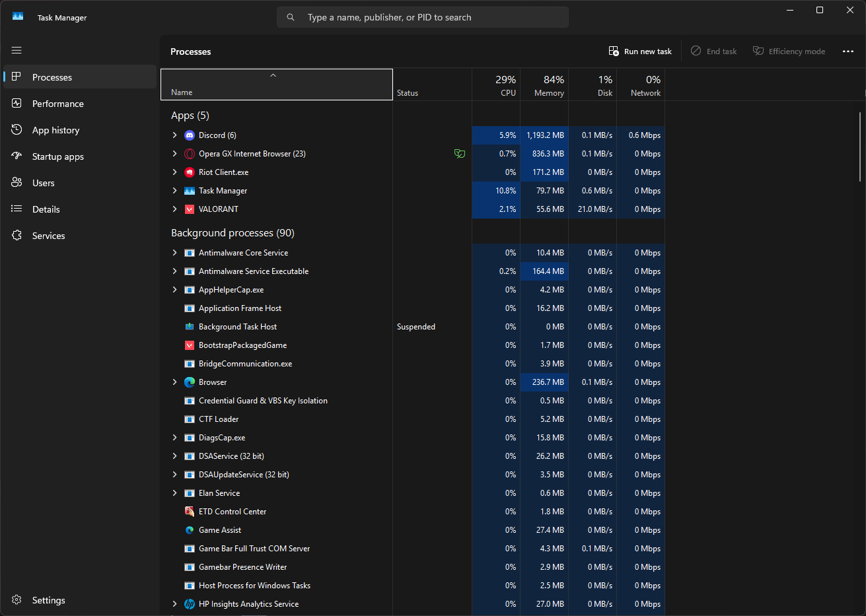The height and width of the screenshot is (616, 866).
Task: Click the Discord app icon
Action: tap(190, 135)
